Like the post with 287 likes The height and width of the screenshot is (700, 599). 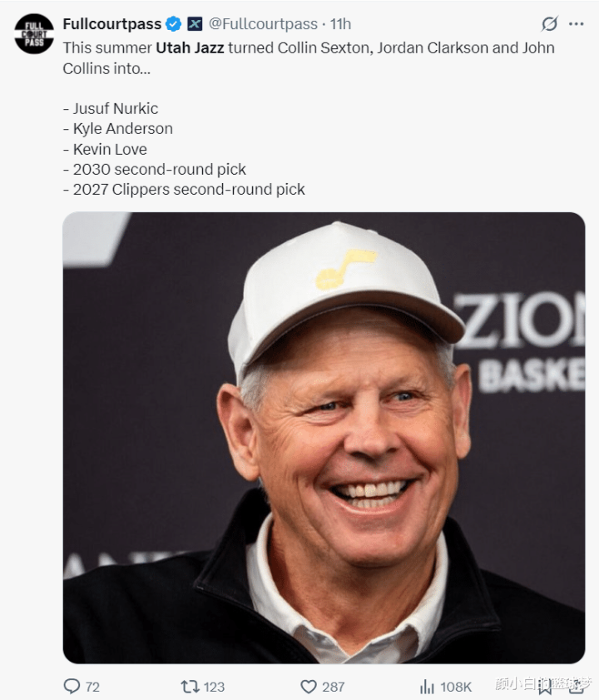tap(309, 686)
